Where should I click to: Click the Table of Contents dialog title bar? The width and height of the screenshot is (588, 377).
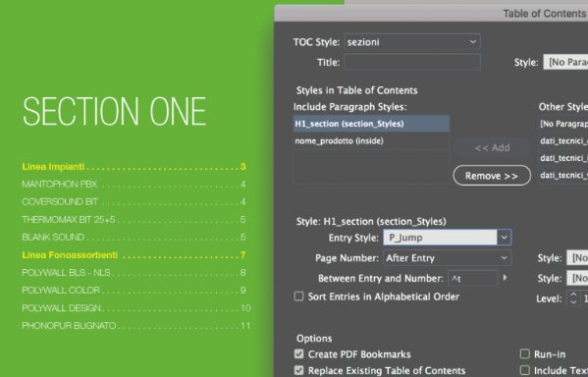(x=431, y=14)
